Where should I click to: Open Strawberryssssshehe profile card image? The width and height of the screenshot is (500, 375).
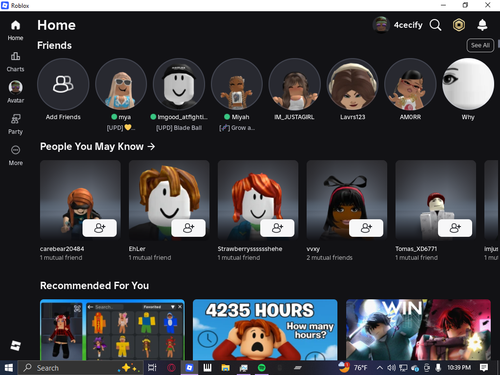[258, 200]
